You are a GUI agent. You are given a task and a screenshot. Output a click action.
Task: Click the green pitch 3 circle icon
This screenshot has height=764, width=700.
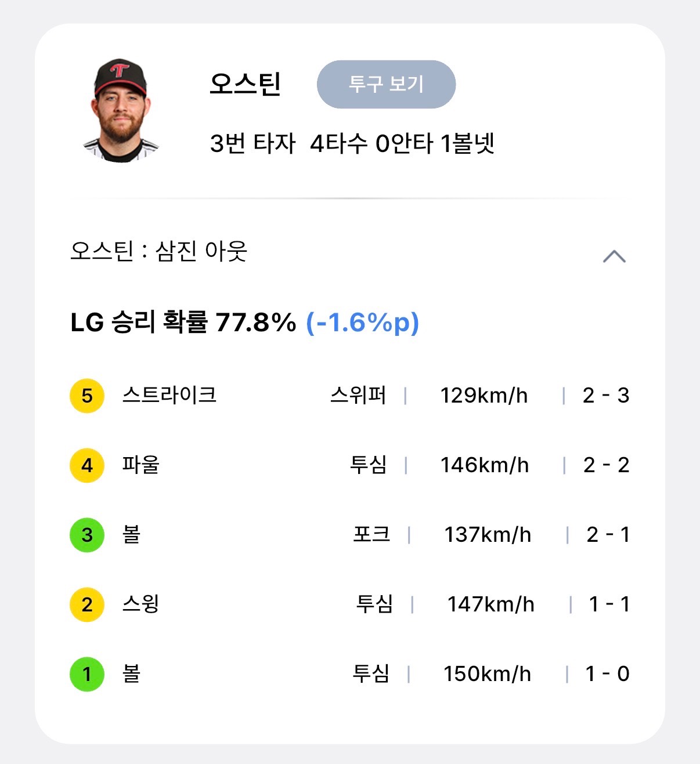point(87,535)
